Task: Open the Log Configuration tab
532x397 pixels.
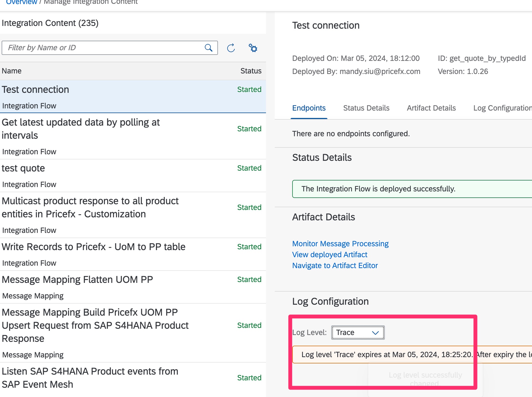Action: (502, 108)
